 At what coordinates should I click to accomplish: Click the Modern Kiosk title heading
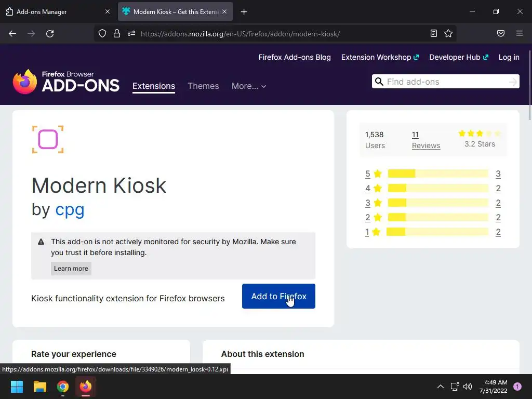click(99, 185)
